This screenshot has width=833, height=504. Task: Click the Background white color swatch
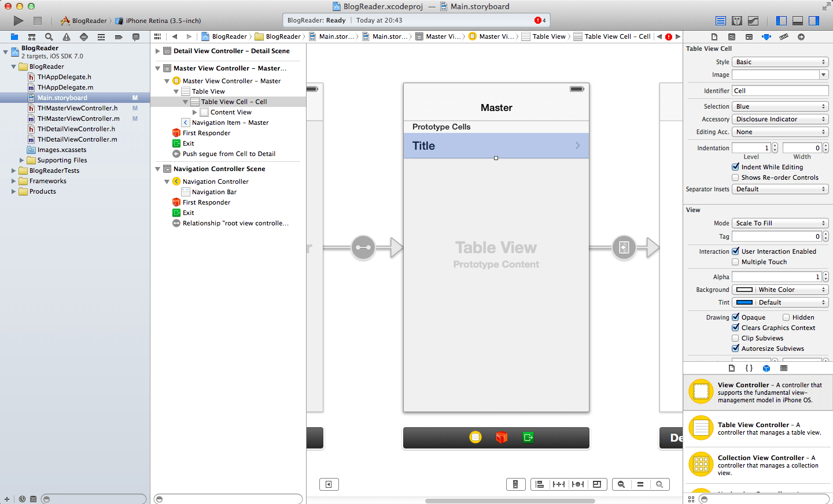744,290
